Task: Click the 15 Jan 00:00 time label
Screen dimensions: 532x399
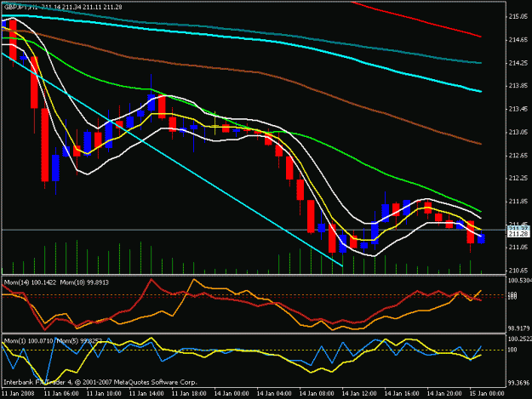Action: 487,394
